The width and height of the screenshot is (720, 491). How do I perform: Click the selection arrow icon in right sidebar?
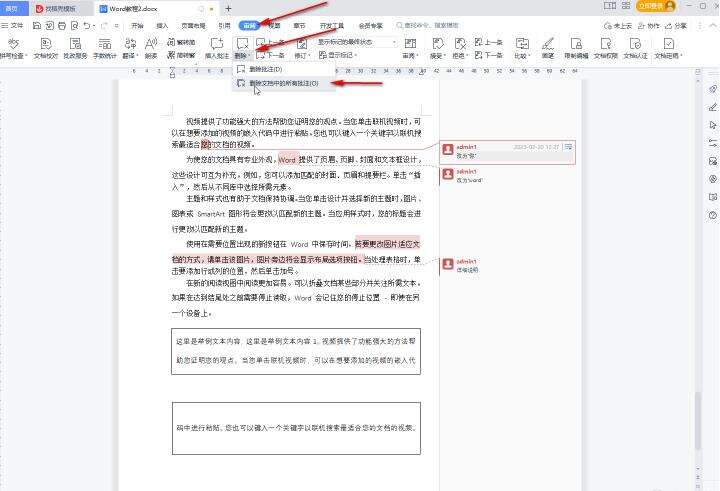coord(713,125)
